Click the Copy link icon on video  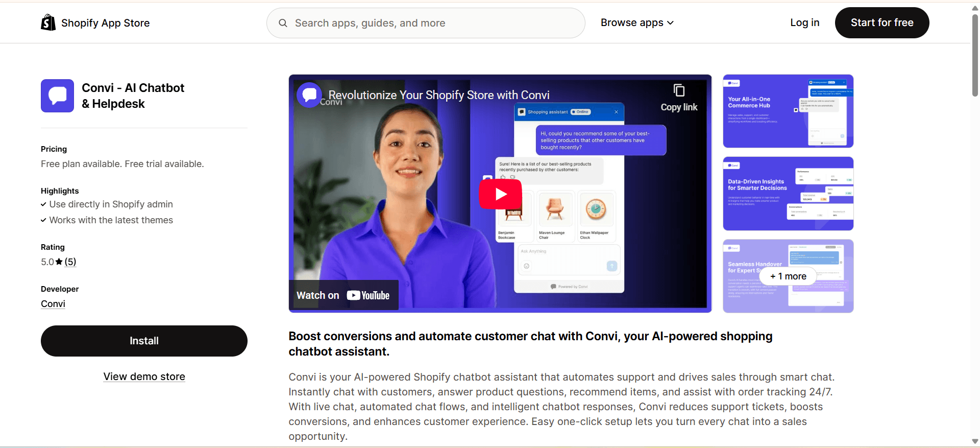pyautogui.click(x=679, y=91)
